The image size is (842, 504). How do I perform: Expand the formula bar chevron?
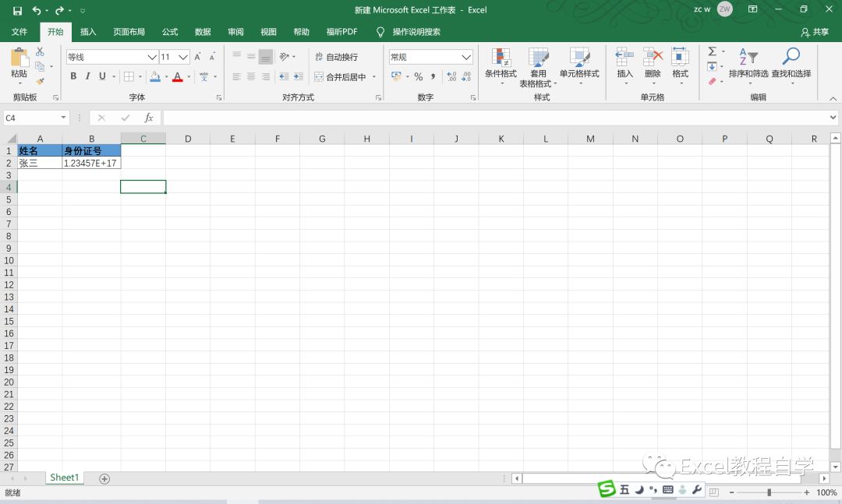(x=833, y=118)
